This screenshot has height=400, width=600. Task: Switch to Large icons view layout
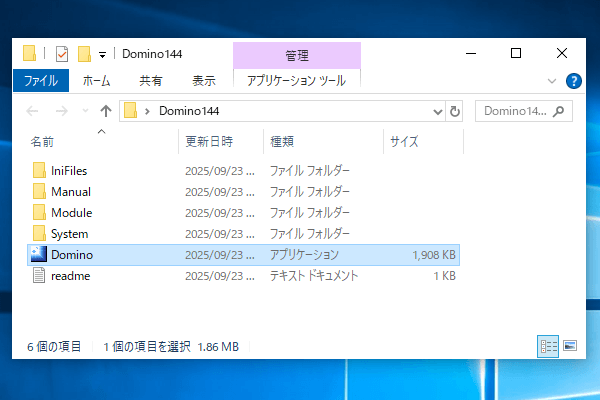[569, 346]
